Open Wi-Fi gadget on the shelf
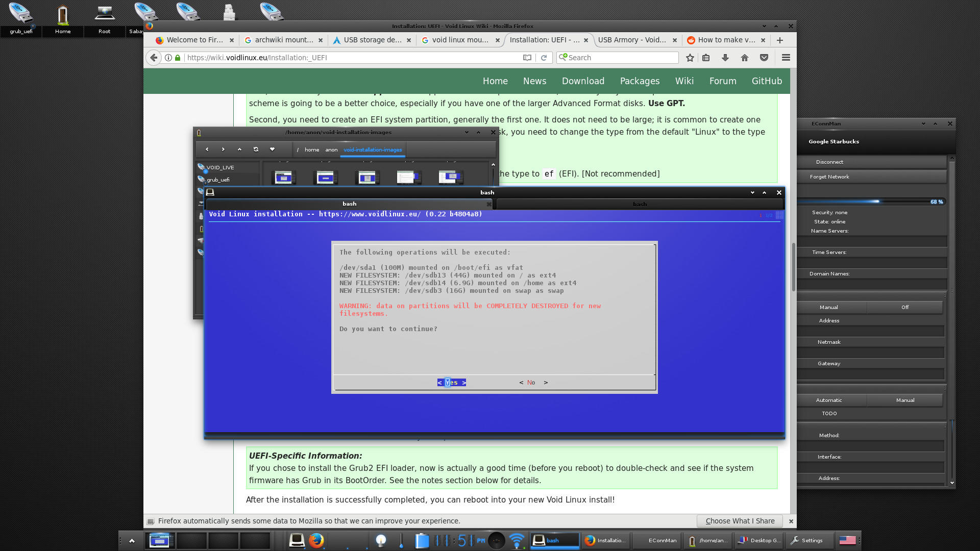The height and width of the screenshot is (551, 980). [517, 540]
